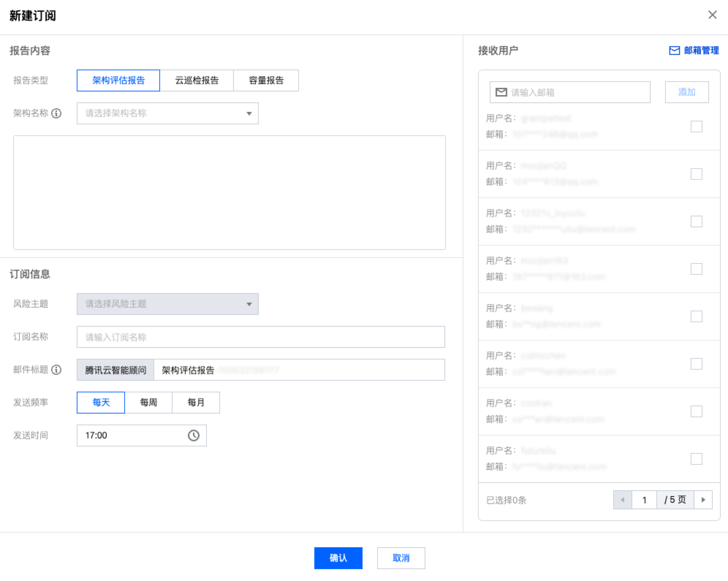The width and height of the screenshot is (728, 581).
Task: Set send frequency to 每周
Action: (148, 402)
